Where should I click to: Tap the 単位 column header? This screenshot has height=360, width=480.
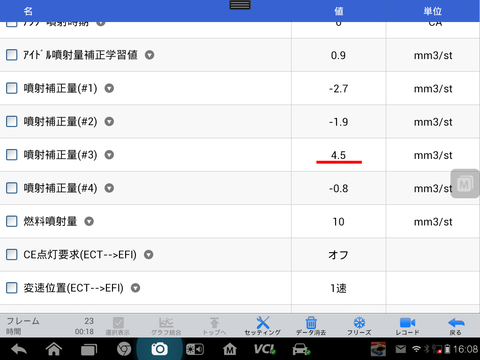433,11
